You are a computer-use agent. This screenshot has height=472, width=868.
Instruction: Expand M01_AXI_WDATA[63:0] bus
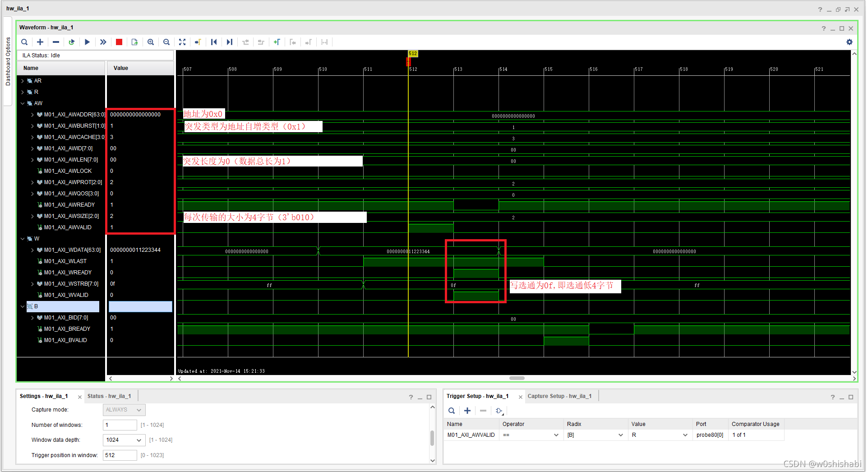32,250
